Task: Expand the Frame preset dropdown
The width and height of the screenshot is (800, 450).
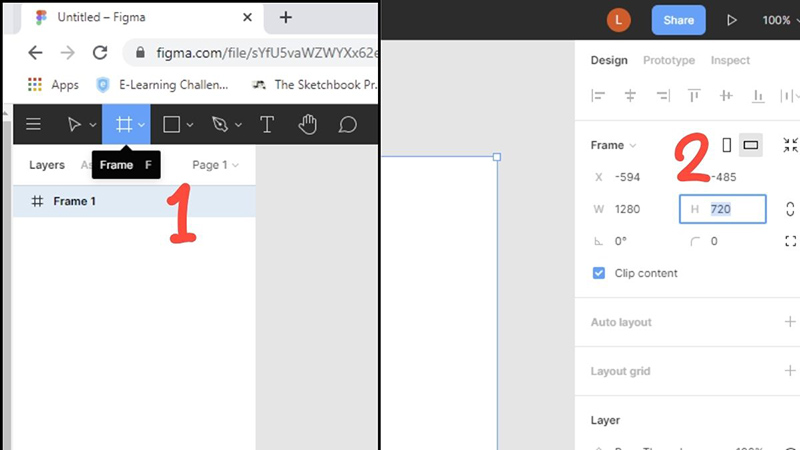Action: 613,145
